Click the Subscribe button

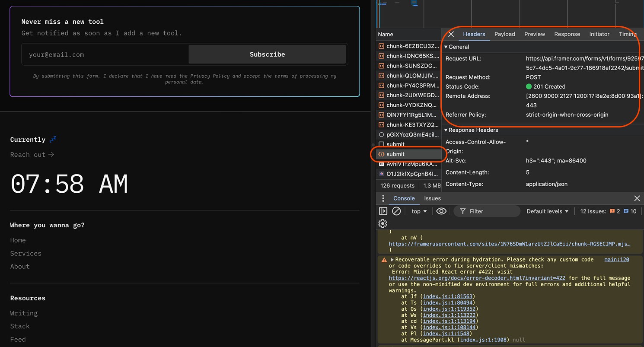[x=267, y=54]
